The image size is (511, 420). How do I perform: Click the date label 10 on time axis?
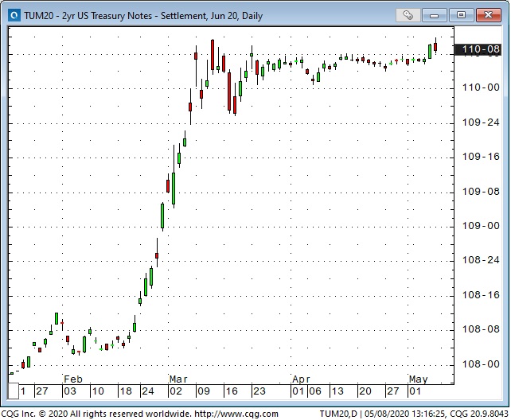(98, 391)
